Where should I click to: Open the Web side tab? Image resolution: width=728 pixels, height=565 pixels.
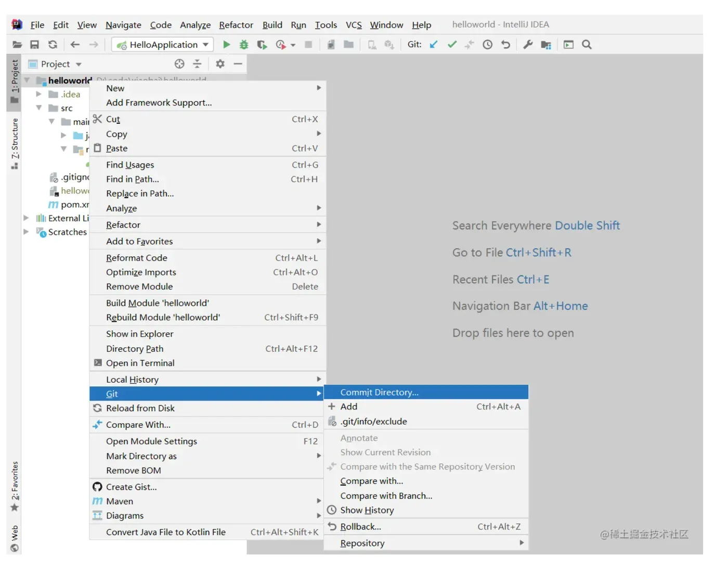[14, 538]
